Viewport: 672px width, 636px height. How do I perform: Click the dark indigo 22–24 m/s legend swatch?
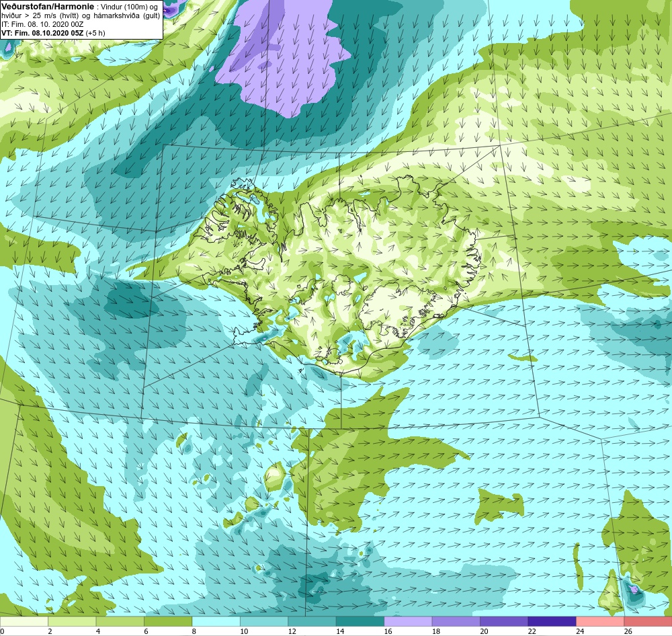point(552,621)
